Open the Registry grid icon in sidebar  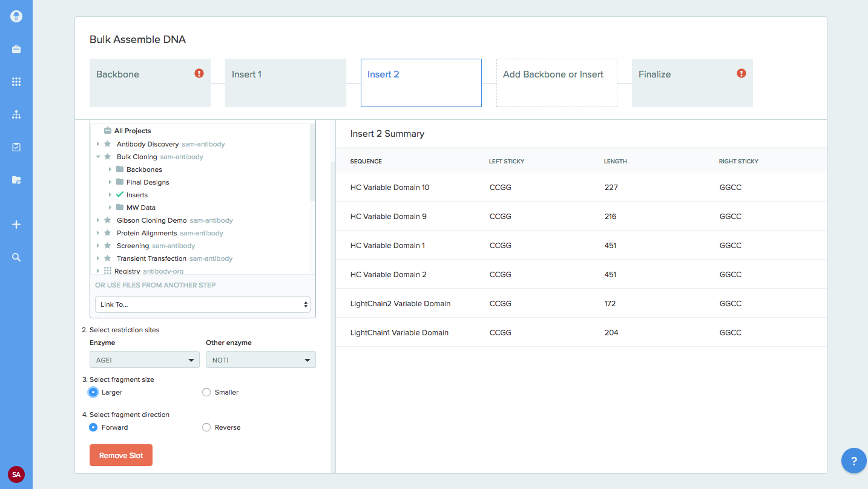pyautogui.click(x=16, y=82)
